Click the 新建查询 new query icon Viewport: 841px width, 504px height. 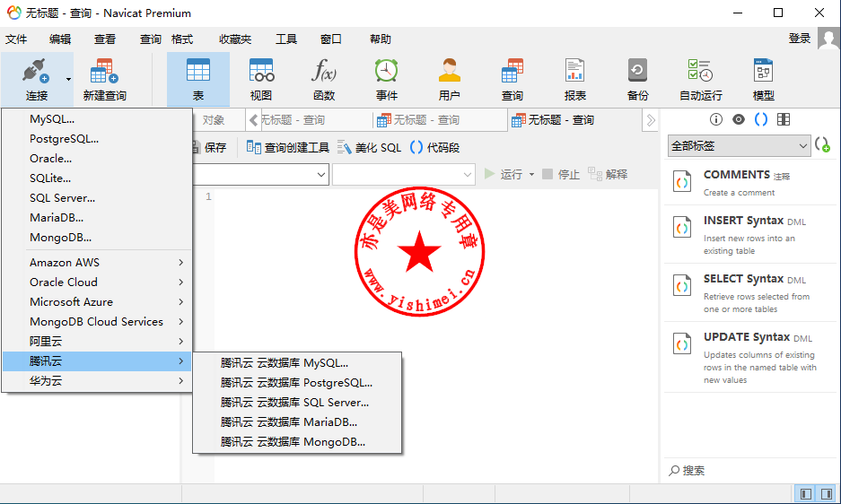click(104, 72)
